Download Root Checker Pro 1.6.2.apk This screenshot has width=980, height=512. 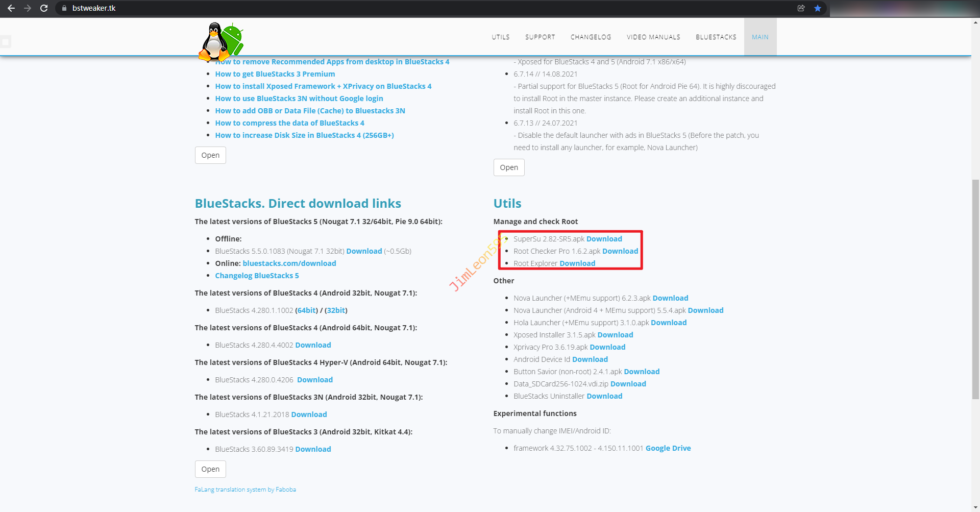620,251
